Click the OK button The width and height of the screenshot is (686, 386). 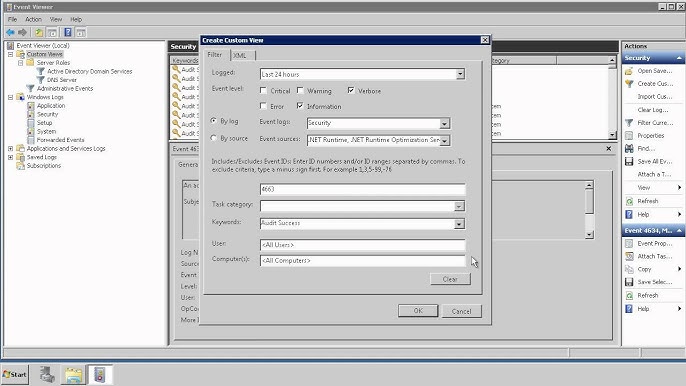point(418,311)
